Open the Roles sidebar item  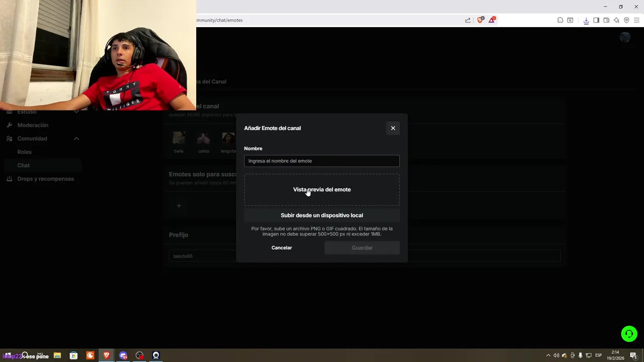click(x=24, y=152)
